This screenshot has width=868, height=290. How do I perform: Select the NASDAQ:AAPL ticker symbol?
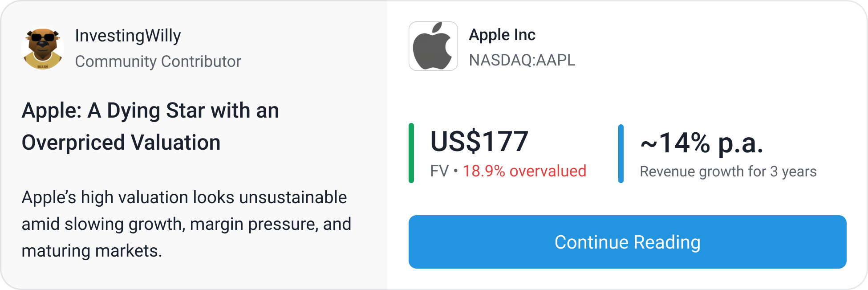(522, 60)
